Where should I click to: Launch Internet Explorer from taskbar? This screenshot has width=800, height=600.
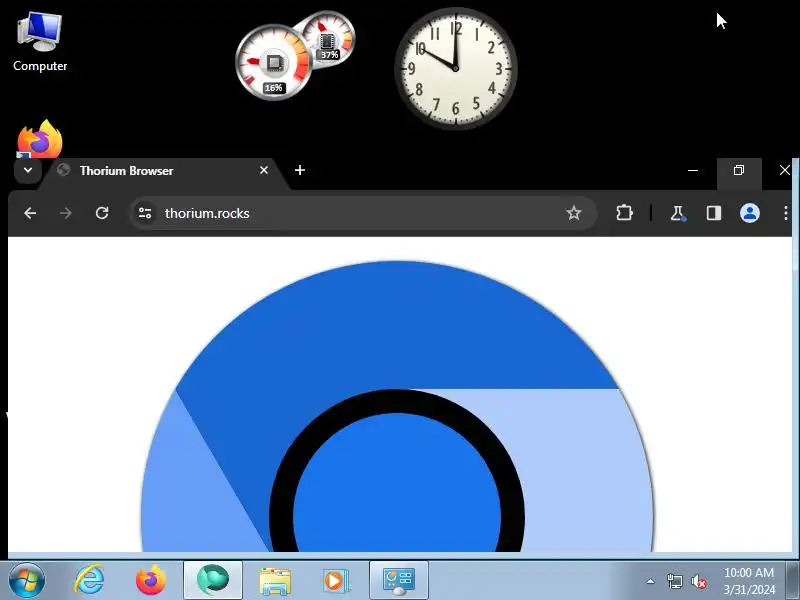[89, 581]
